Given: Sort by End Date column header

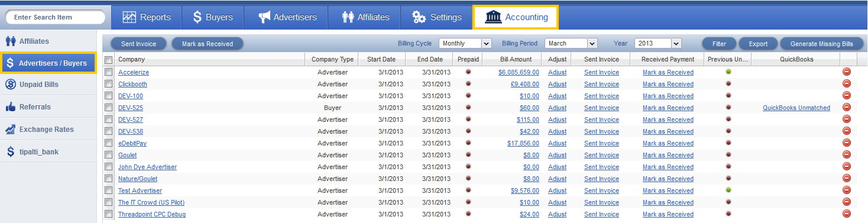Looking at the screenshot, I should coord(430,59).
